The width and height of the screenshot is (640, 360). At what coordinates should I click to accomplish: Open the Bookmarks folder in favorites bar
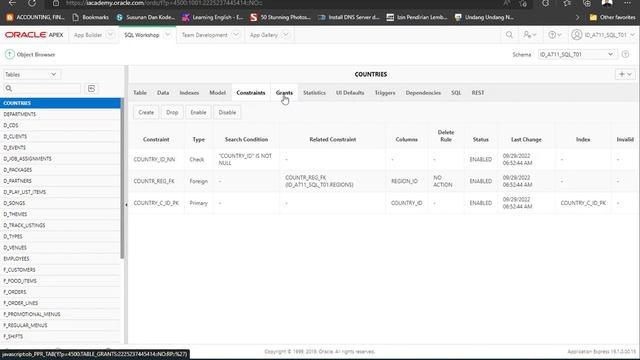coord(91,17)
